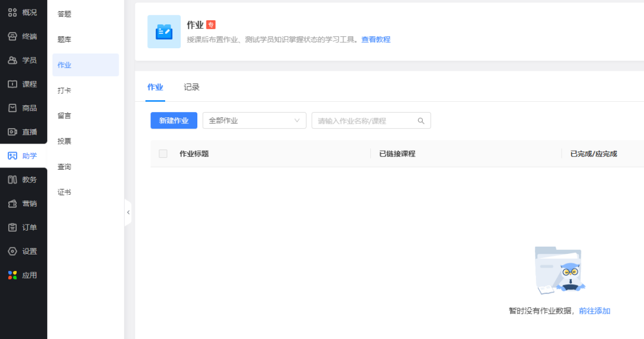Click the blue 作业 homework header icon
Image resolution: width=644 pixels, height=339 pixels.
click(x=164, y=32)
